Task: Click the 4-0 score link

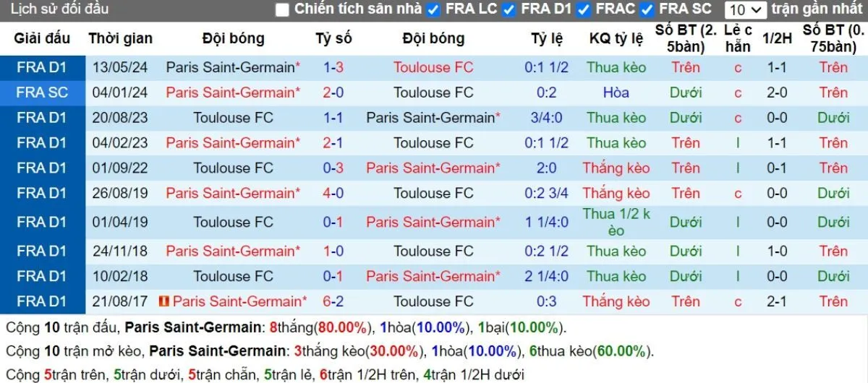Action: click(x=333, y=193)
